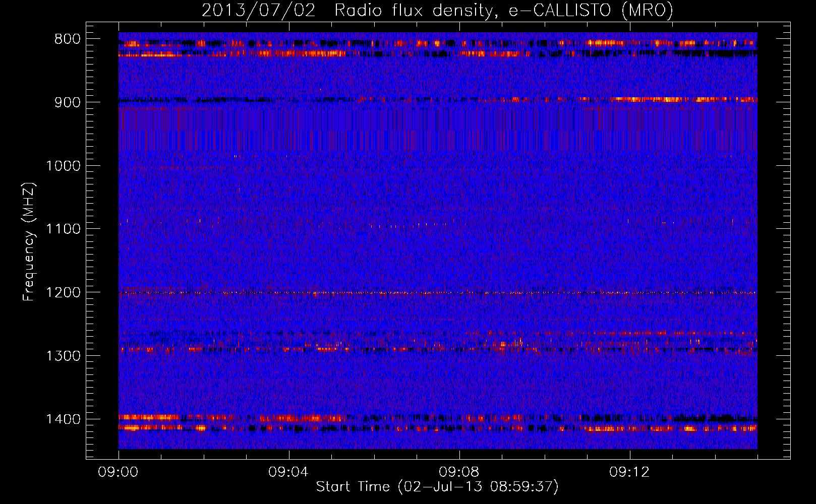816x504 pixels.
Task: Click the 800 frequency tick label
Action: [68, 39]
